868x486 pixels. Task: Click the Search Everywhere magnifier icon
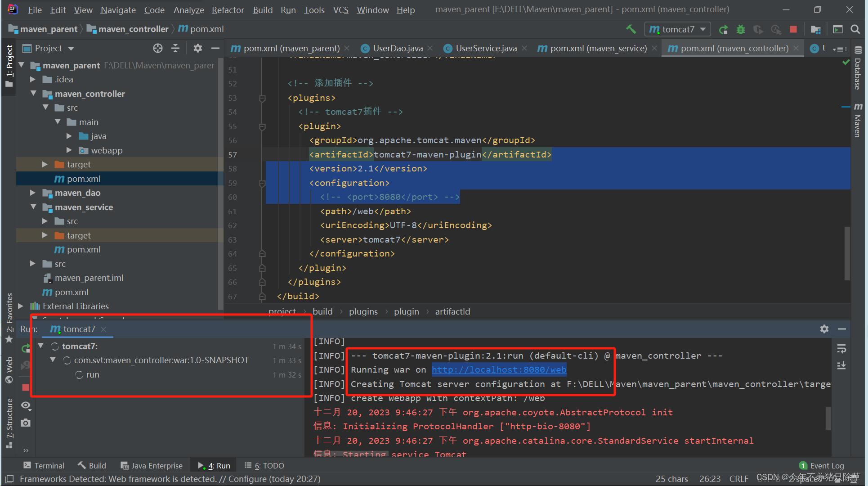click(855, 30)
